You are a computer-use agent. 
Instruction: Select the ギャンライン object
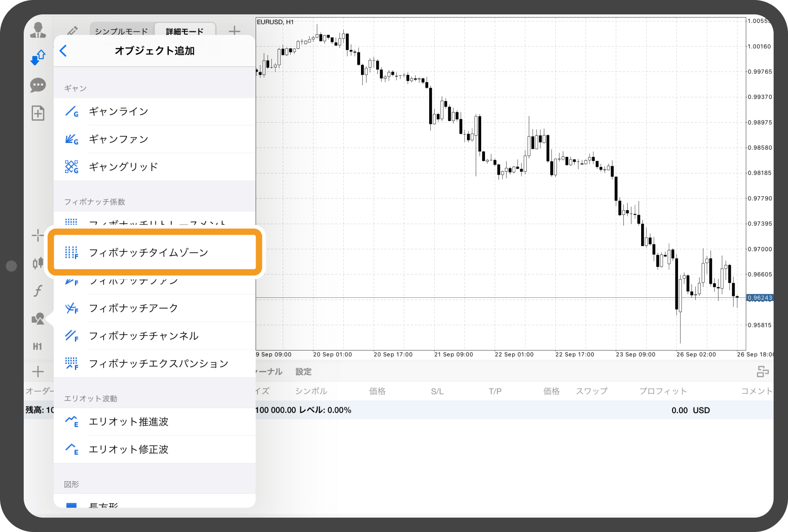pyautogui.click(x=118, y=111)
